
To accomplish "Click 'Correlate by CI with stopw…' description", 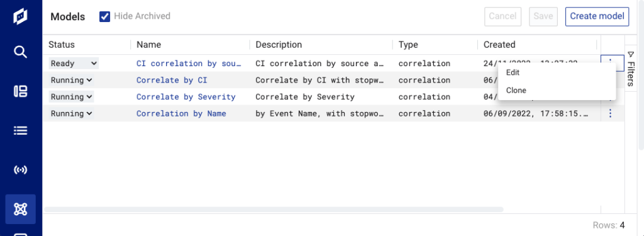I will [x=320, y=80].
